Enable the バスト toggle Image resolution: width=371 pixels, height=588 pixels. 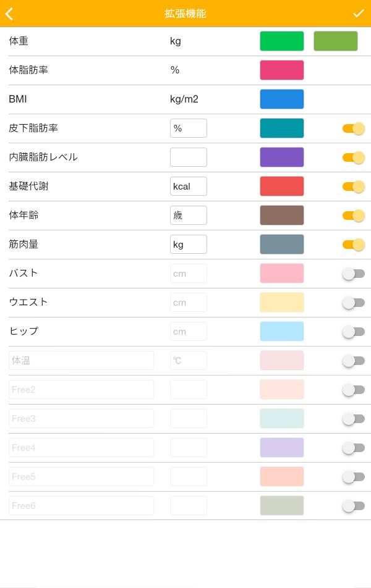(353, 274)
